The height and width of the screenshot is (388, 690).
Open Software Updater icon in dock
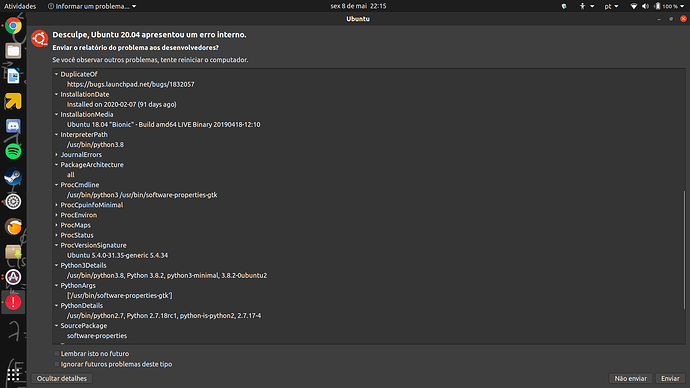[x=13, y=277]
